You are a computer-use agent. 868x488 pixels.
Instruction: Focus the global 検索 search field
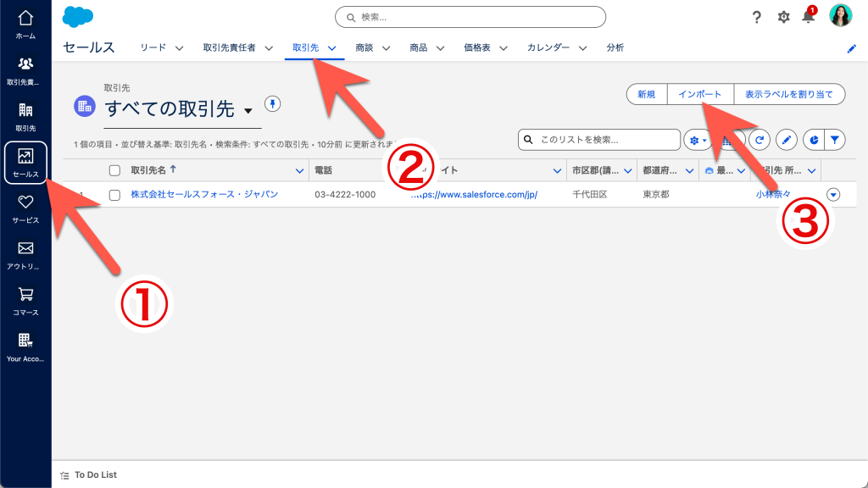coord(470,17)
